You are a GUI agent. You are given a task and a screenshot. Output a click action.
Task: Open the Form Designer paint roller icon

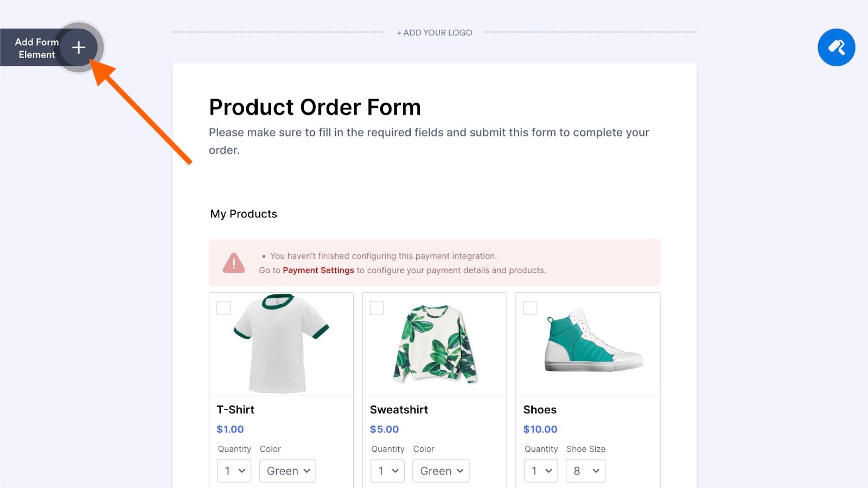point(836,48)
